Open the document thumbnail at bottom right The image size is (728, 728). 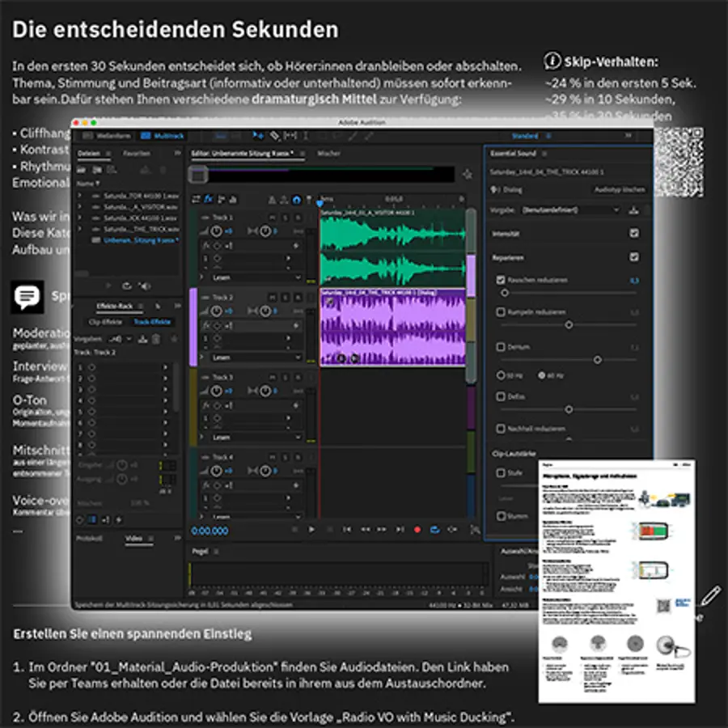coord(616,582)
